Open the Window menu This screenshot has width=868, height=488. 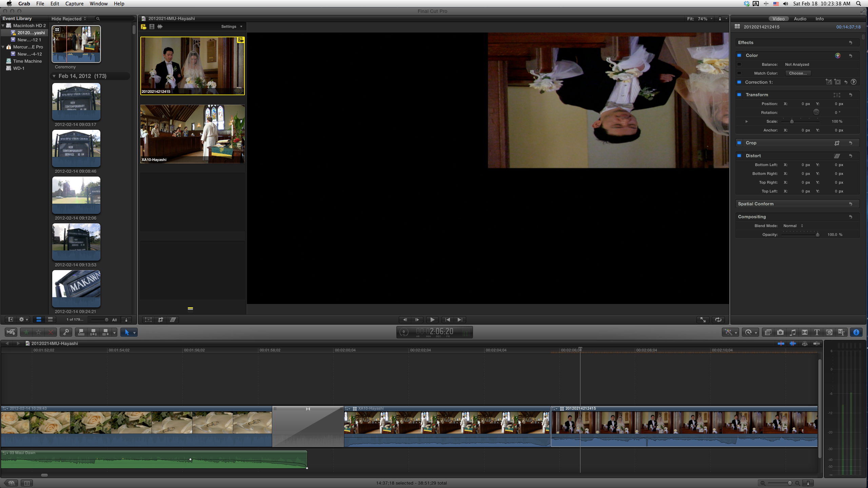pyautogui.click(x=98, y=3)
